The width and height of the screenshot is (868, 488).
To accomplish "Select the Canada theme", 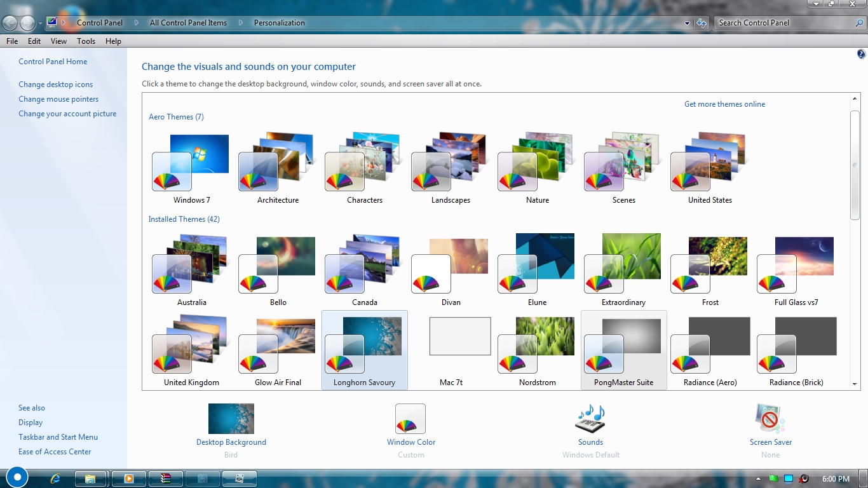I will 364,269.
